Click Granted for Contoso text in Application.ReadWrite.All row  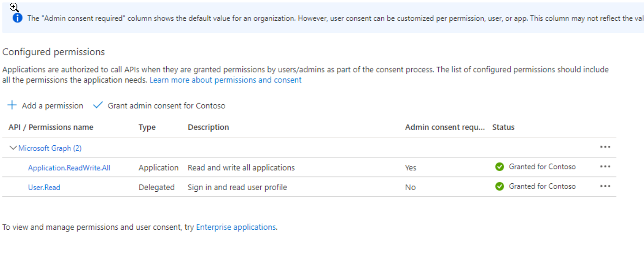(542, 167)
